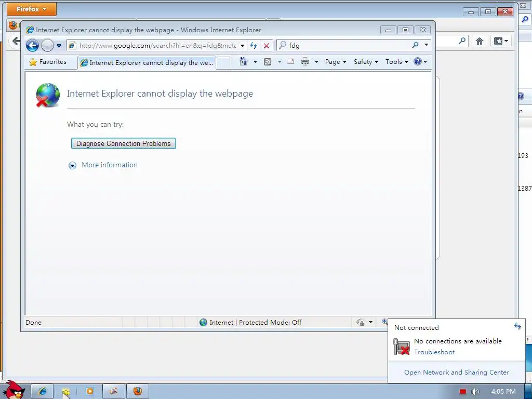Click the privacy lock icon in the status bar
The width and height of the screenshot is (532, 399).
pos(360,322)
